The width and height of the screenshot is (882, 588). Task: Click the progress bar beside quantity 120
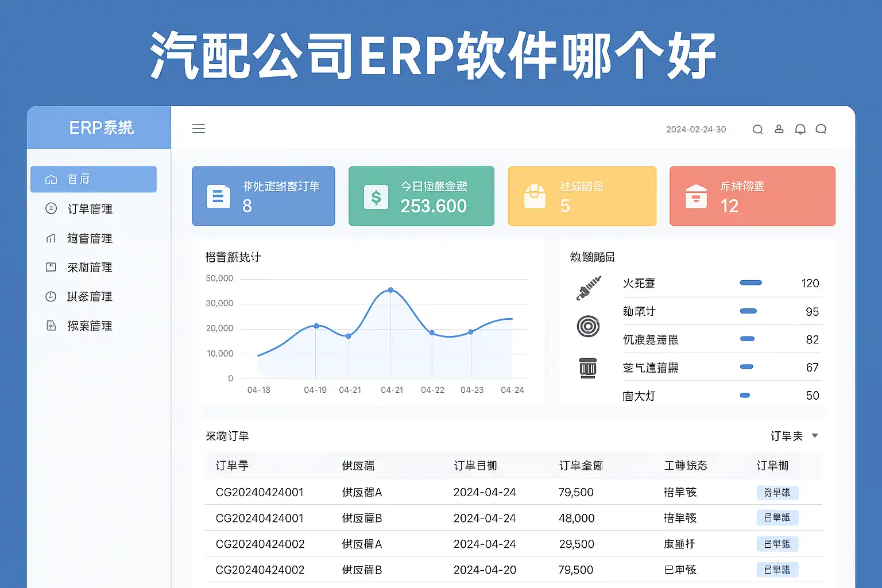point(751,283)
